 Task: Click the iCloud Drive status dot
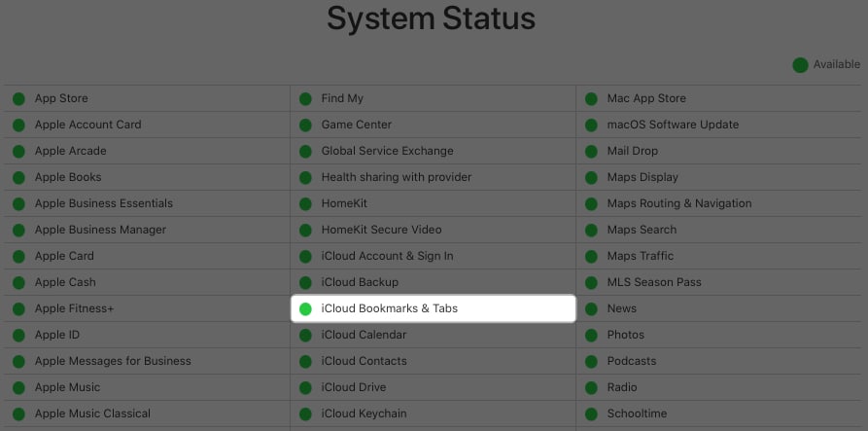point(305,387)
